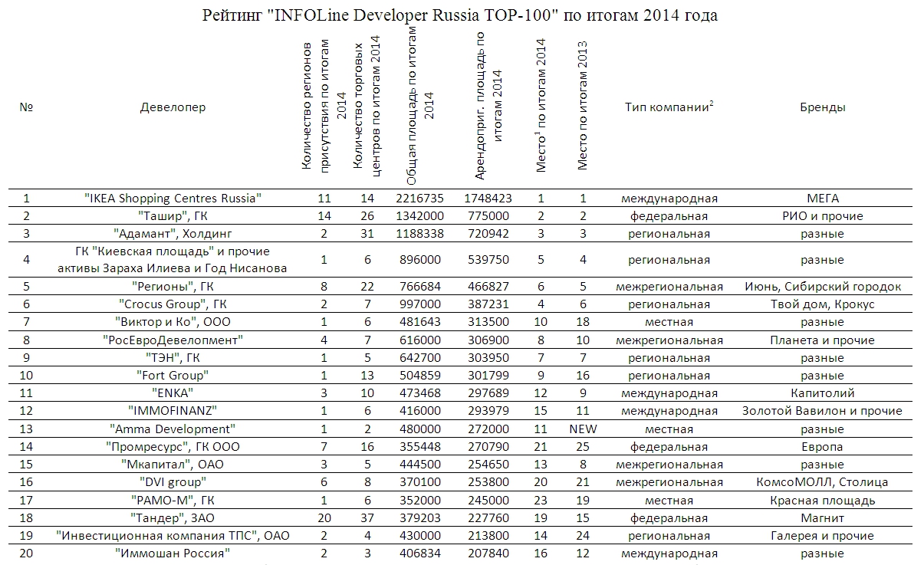
Task: Click the 'Fort Group' developer cell
Action: click(173, 376)
